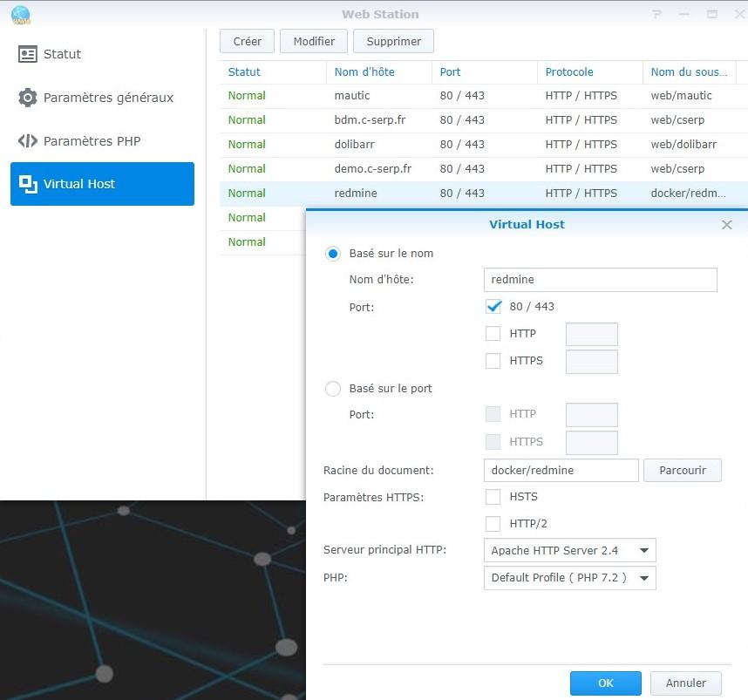Enable the HSTS checkbox
The height and width of the screenshot is (700, 748).
(x=493, y=497)
